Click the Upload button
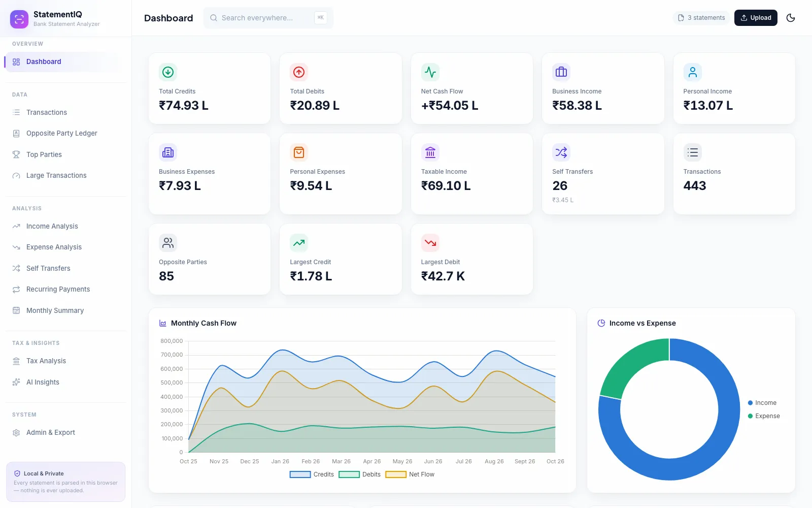812x508 pixels. tap(756, 18)
